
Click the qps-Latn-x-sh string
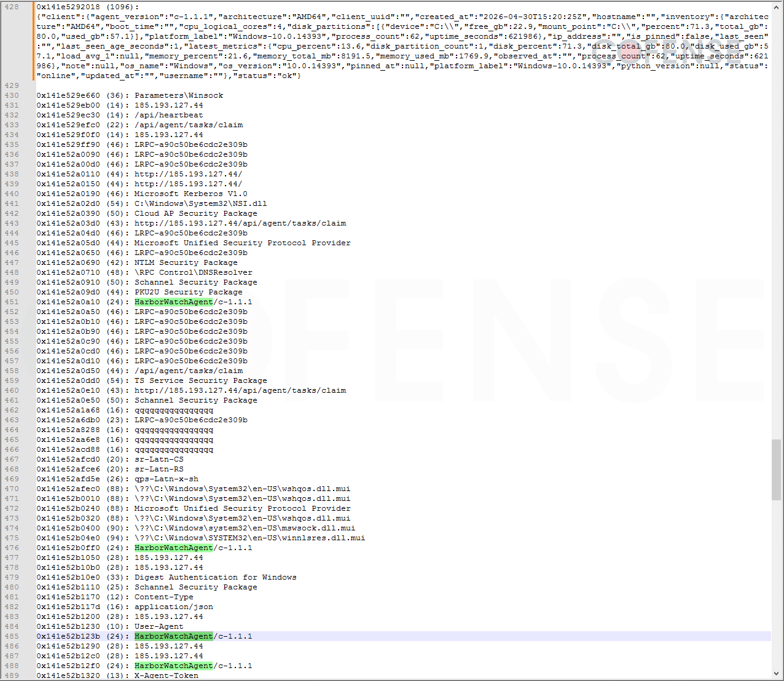[167, 479]
